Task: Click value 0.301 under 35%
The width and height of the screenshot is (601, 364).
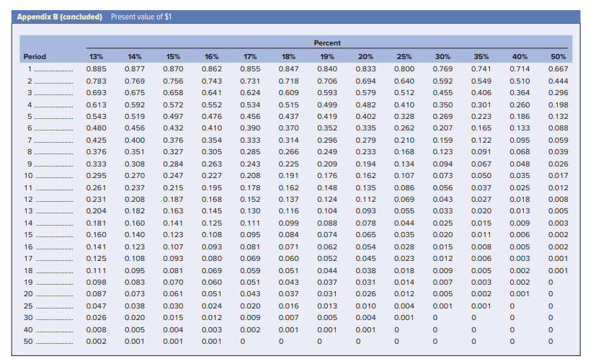Action: (x=481, y=105)
